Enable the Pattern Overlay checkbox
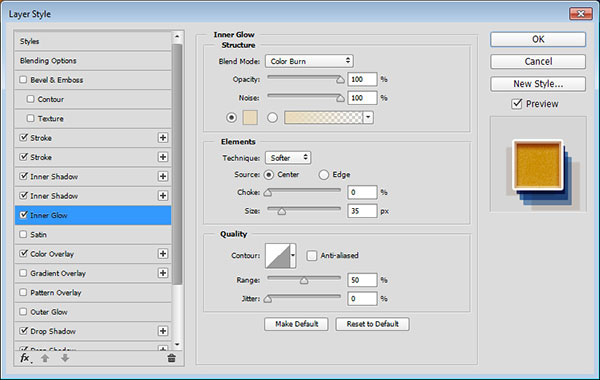 tap(23, 292)
